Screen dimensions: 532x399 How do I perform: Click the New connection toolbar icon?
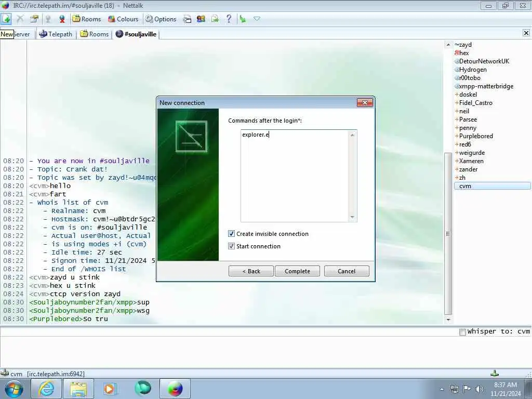click(6, 19)
